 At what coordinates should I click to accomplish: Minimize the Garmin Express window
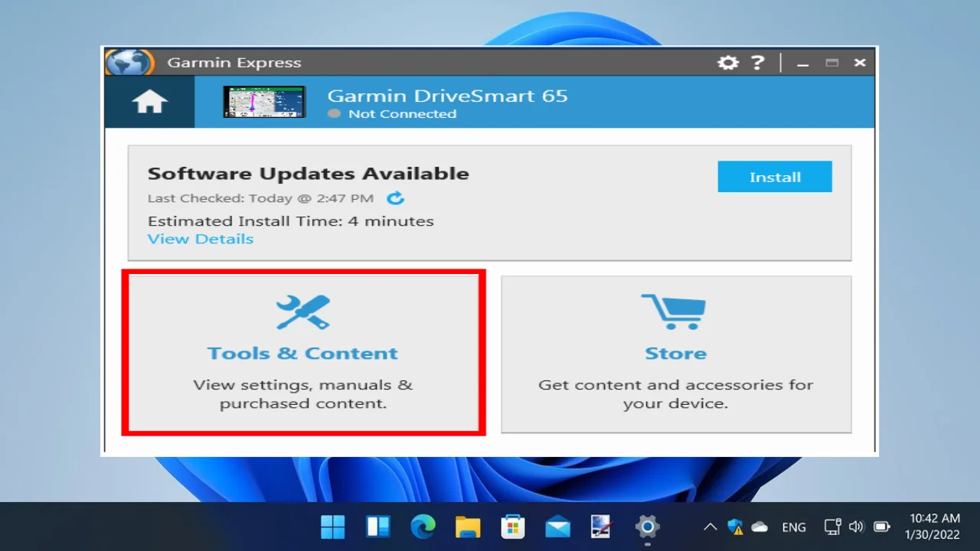(x=802, y=64)
